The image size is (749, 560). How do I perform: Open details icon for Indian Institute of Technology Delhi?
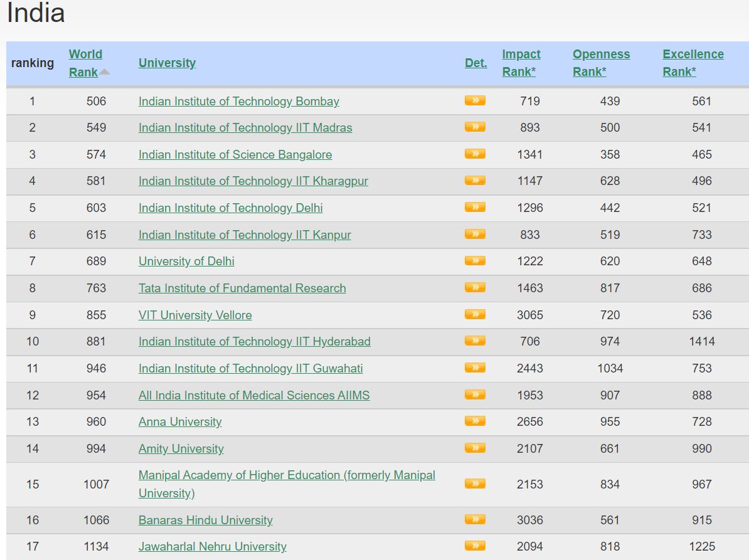475,207
